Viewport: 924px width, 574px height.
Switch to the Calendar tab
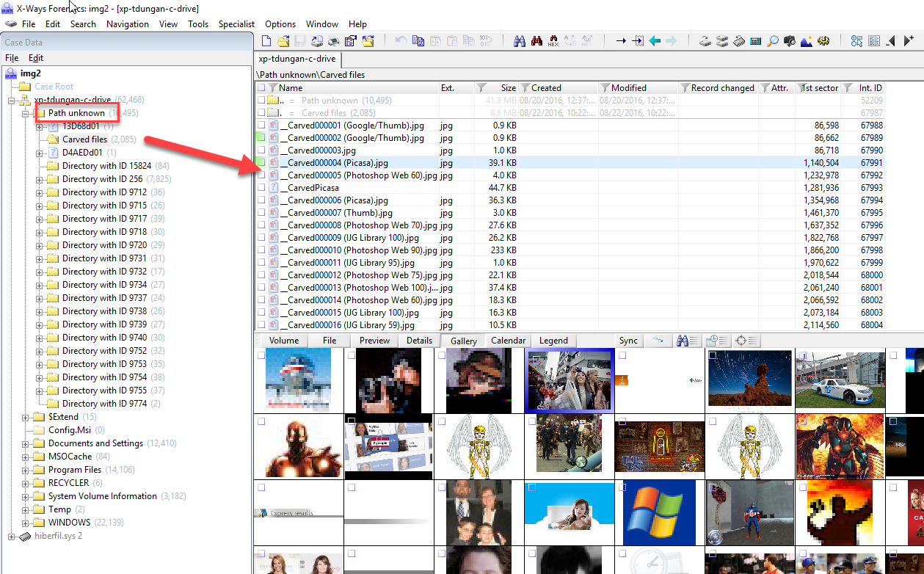pos(508,341)
